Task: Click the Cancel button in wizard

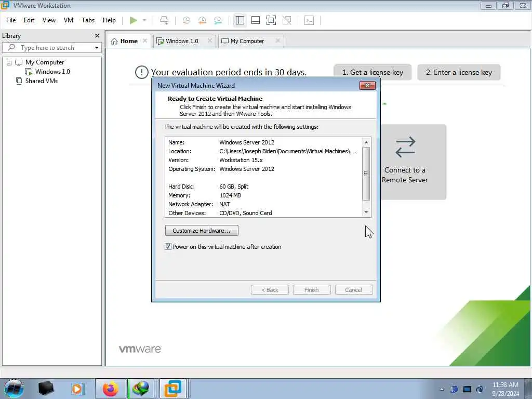Action: 353,290
